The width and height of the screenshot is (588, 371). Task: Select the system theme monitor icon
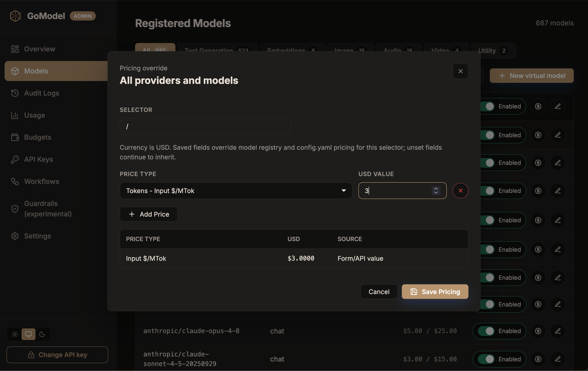28,334
